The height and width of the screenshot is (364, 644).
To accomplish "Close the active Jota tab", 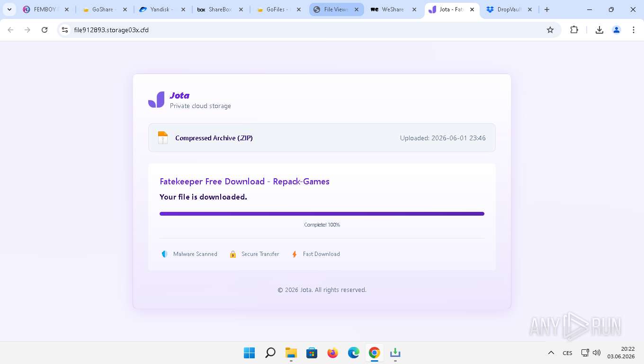I will tap(472, 9).
